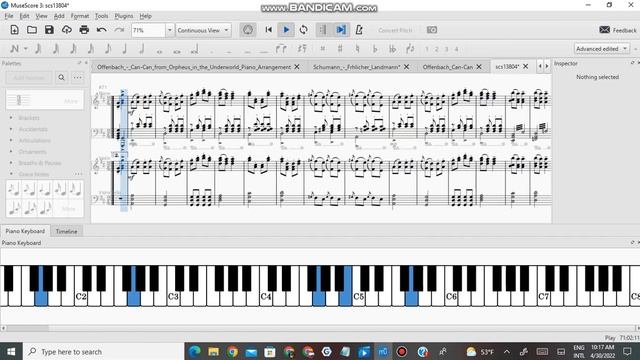Undo the last action
This screenshot has width=640, height=360.
click(x=102, y=30)
